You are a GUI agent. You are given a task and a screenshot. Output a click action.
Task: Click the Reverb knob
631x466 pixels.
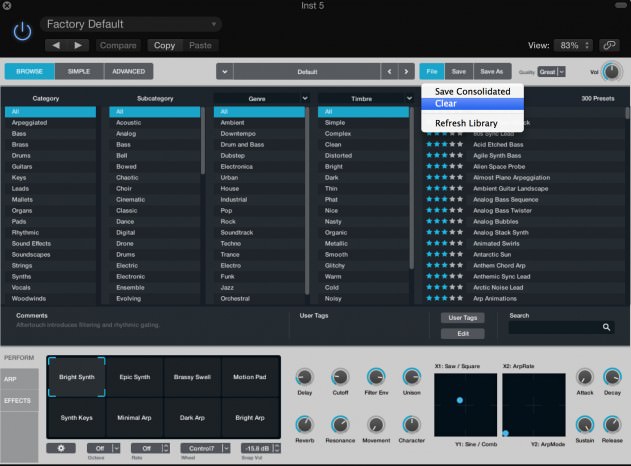pos(304,425)
